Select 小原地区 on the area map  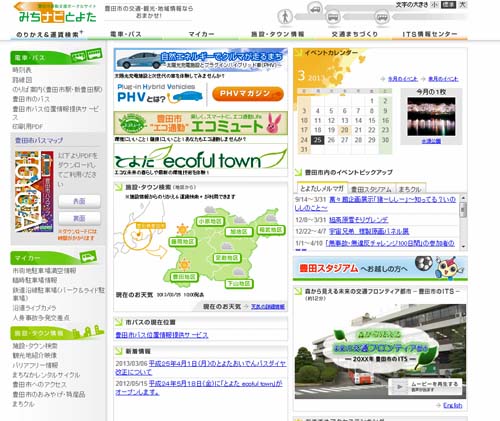coord(210,221)
